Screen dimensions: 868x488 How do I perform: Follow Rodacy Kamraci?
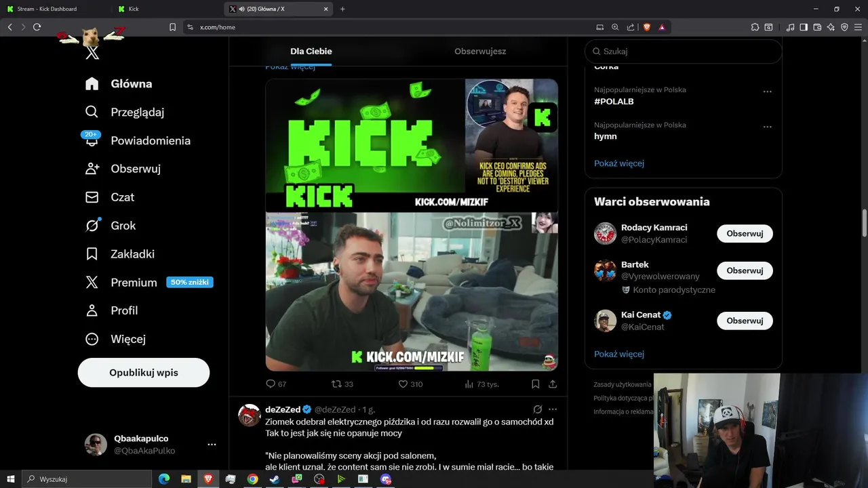(745, 234)
